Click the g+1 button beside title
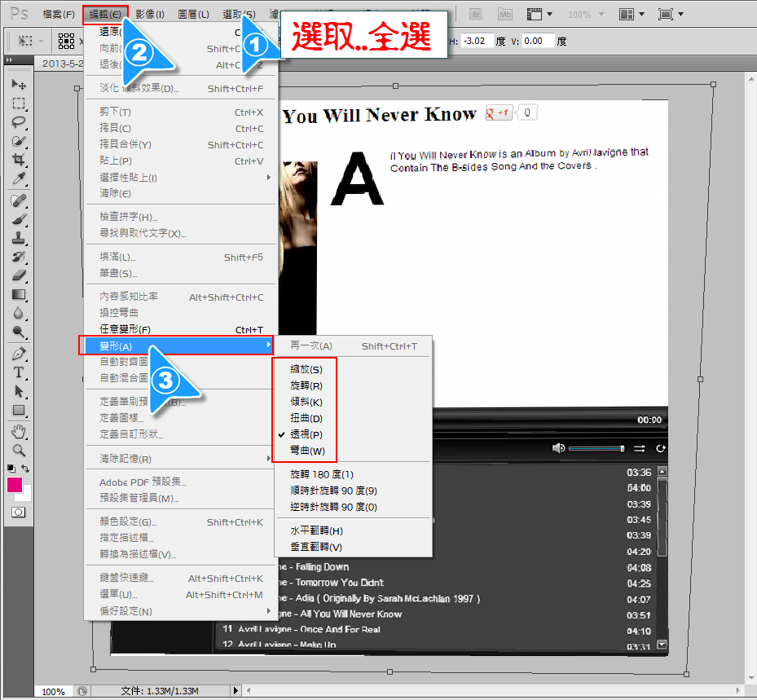The height and width of the screenshot is (700, 757). pos(499,113)
